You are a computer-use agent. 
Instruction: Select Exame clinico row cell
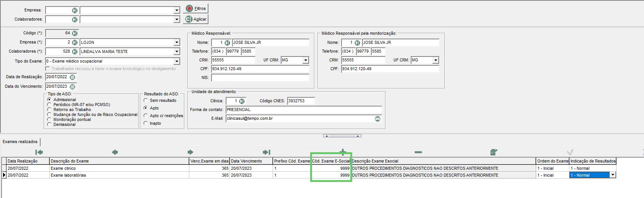[x=119, y=168]
